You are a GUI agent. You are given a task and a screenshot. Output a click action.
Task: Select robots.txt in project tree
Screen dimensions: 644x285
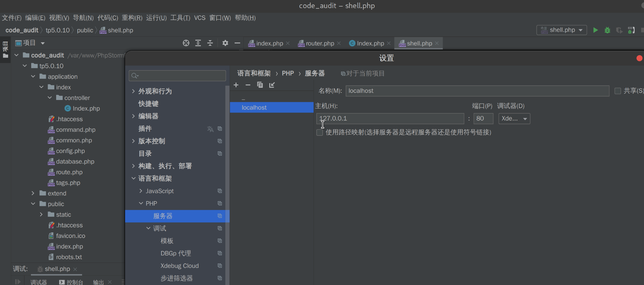coord(69,257)
